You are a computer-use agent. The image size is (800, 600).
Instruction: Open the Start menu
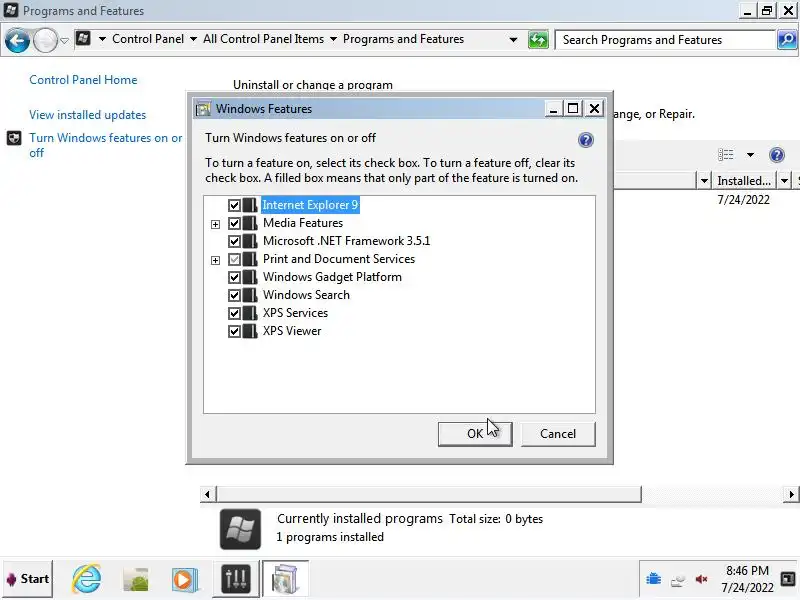pos(28,579)
